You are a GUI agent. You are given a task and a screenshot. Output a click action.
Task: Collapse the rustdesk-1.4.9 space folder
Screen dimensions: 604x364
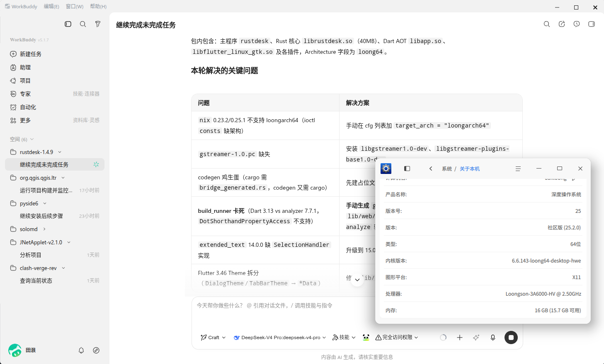(60, 152)
